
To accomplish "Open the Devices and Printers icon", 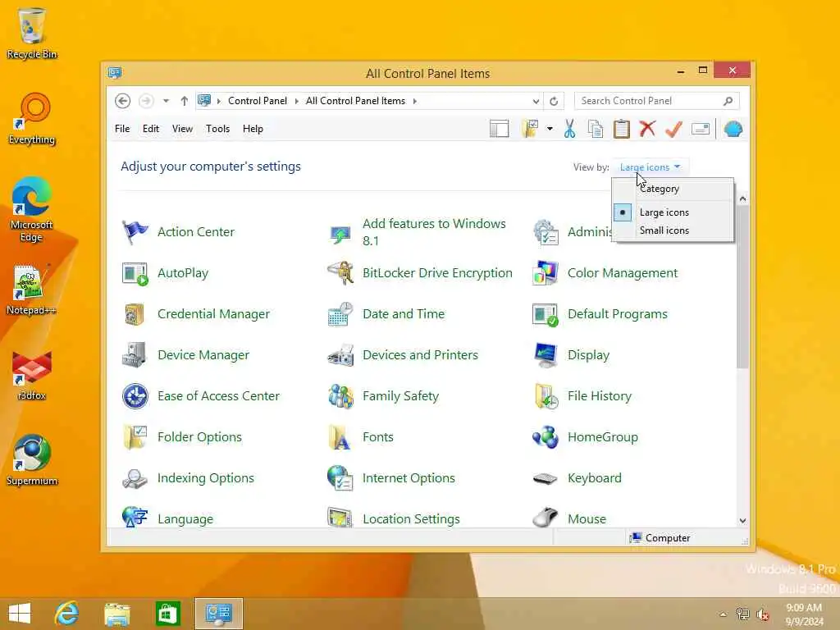I will point(340,355).
